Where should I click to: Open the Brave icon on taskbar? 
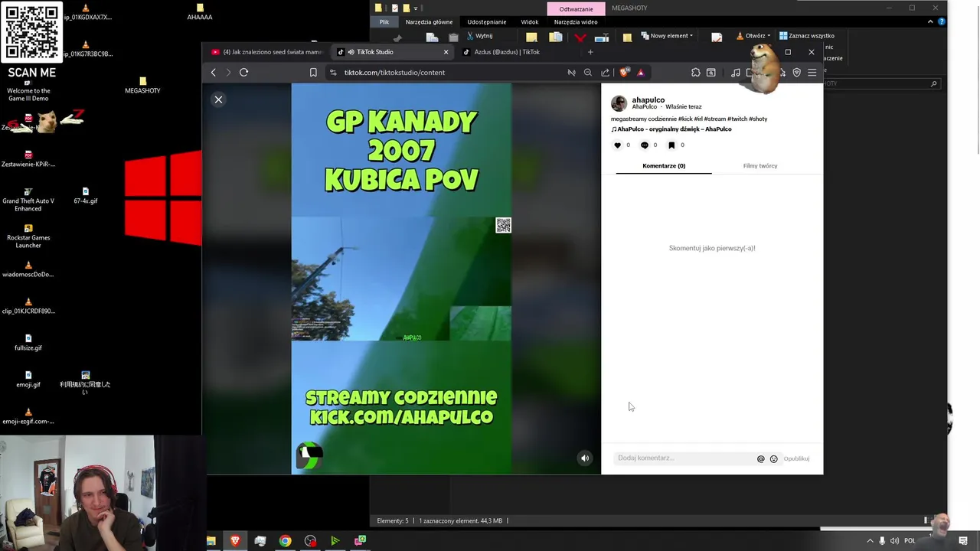[x=235, y=540]
